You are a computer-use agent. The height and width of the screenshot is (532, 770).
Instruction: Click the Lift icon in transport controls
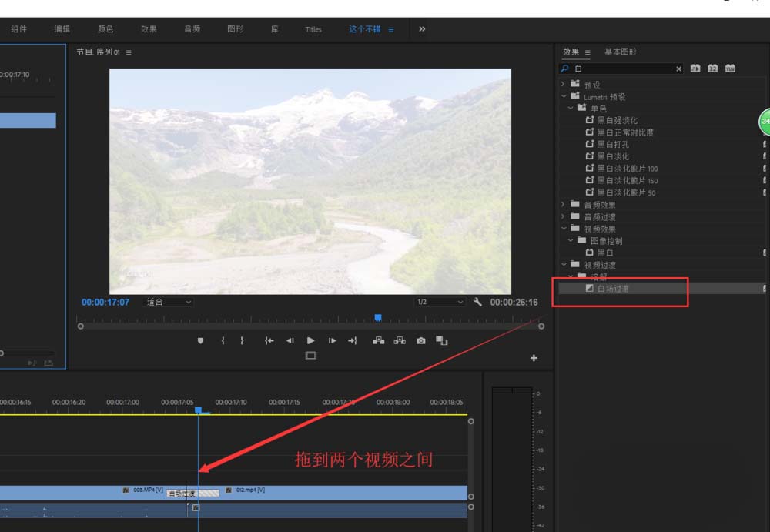pos(378,340)
